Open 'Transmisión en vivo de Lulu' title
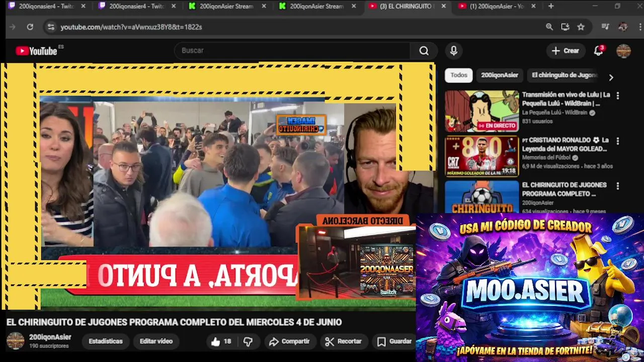 click(566, 99)
